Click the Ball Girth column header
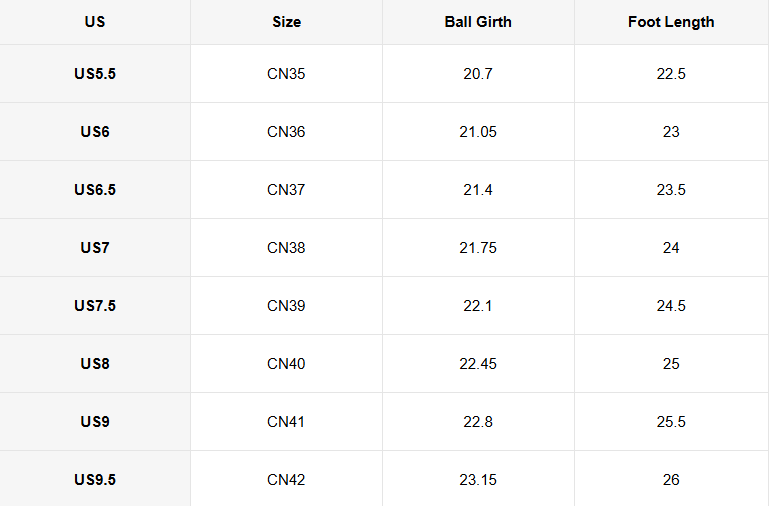The height and width of the screenshot is (506, 772). click(x=478, y=22)
